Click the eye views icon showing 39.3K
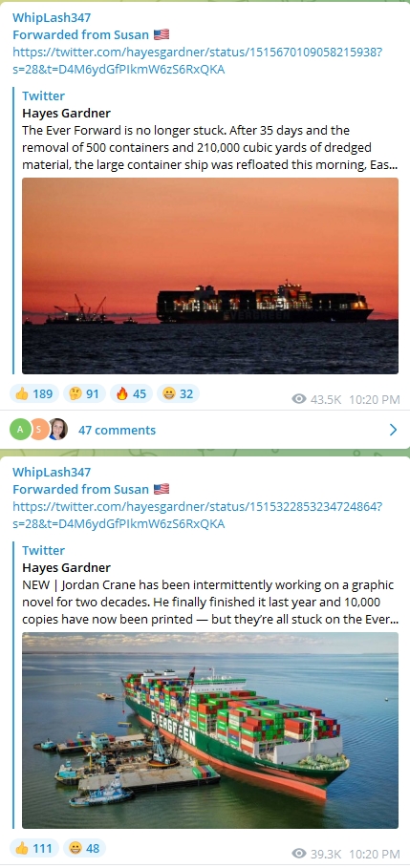The height and width of the screenshot is (868, 410). [299, 853]
